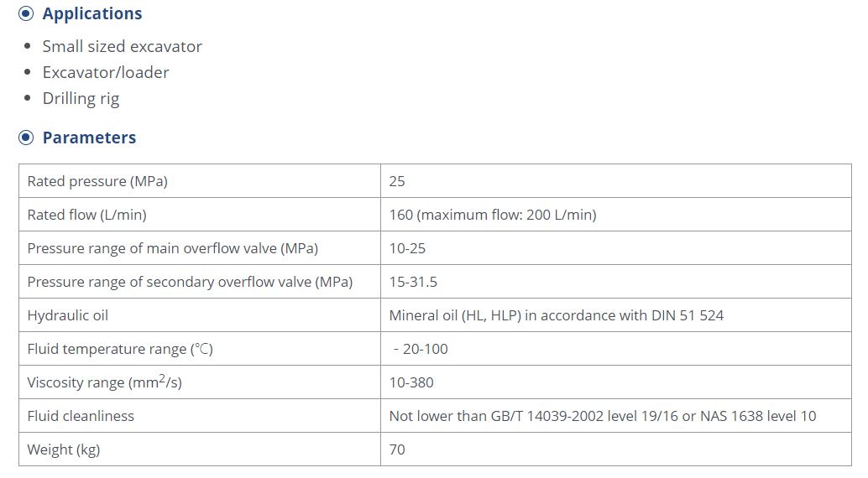
Task: Click the Fluid temperature range label cell
Action: tap(200, 349)
